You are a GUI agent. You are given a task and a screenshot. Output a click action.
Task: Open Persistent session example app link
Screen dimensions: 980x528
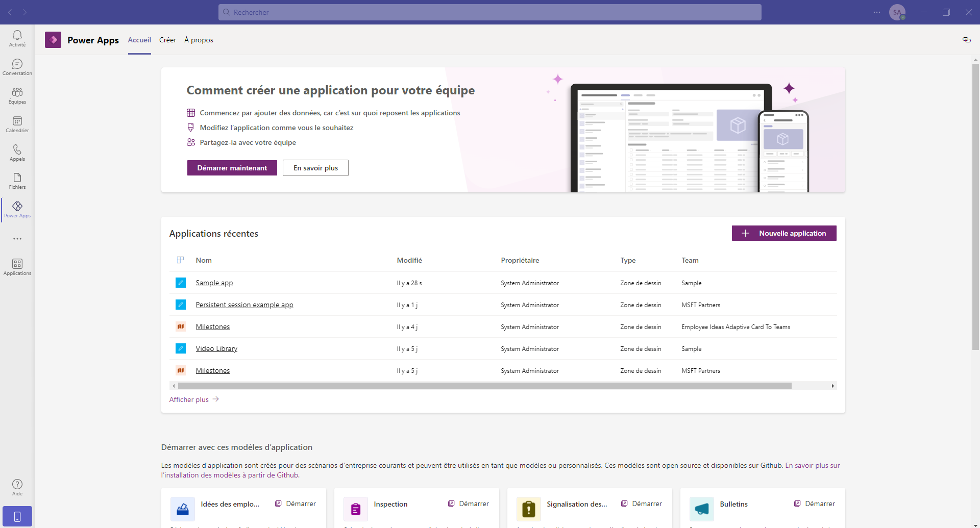click(x=244, y=305)
